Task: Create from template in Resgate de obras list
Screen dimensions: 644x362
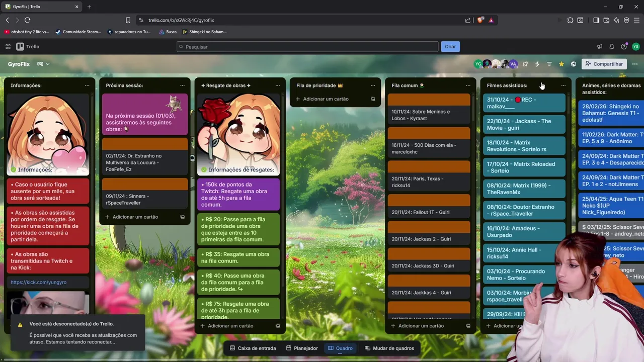Action: [278, 326]
